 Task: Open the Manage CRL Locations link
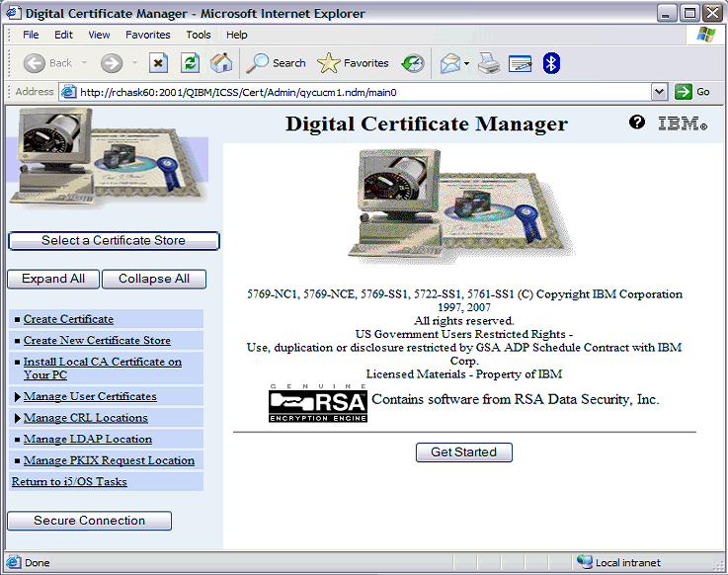click(85, 418)
